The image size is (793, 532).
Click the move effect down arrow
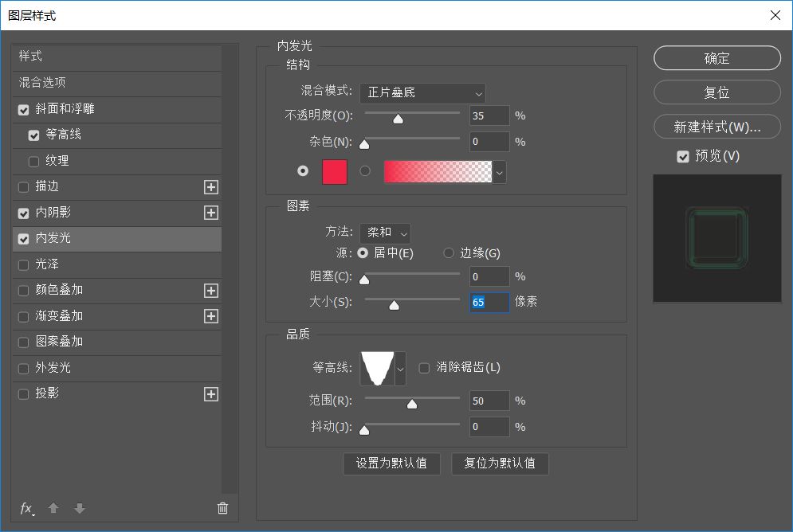[79, 508]
